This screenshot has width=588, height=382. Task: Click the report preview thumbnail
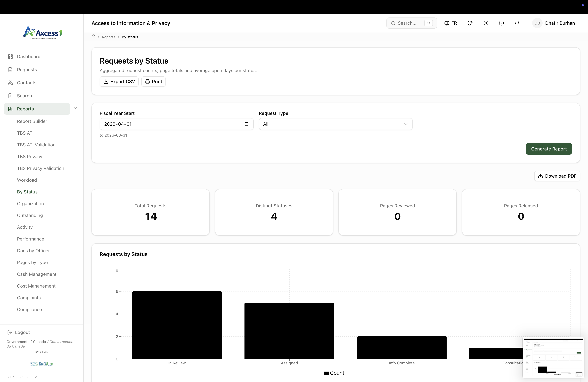pyautogui.click(x=553, y=357)
